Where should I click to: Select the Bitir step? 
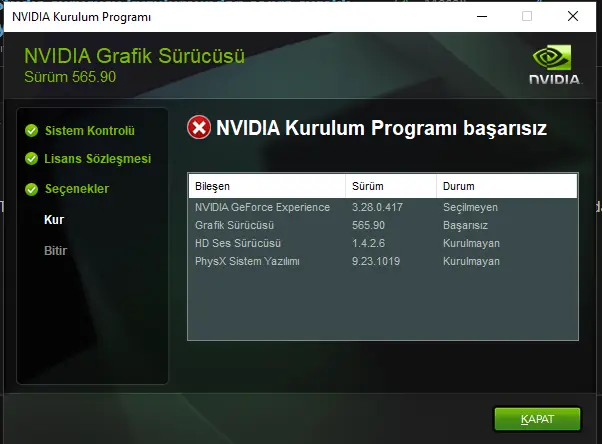click(55, 250)
